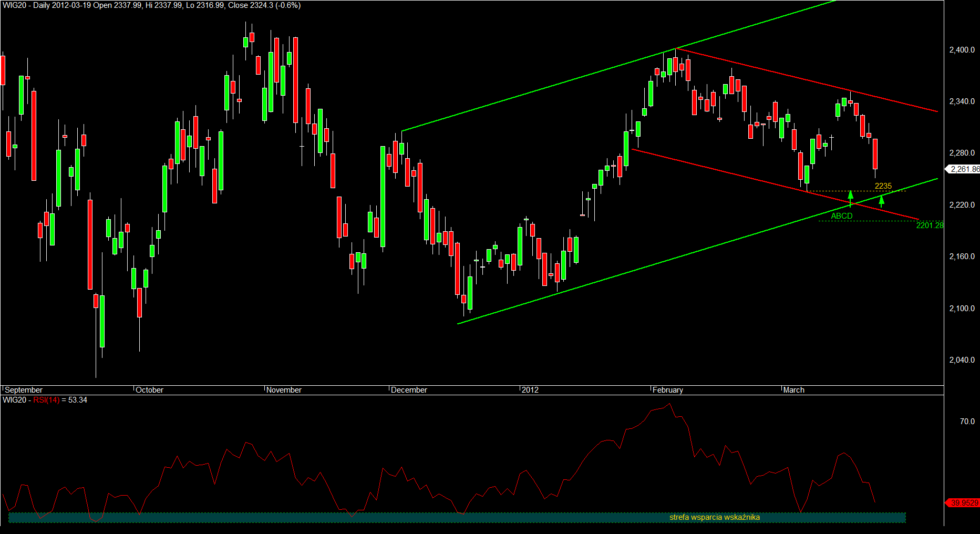Select the March label on time axis
The height and width of the screenshot is (534, 980).
794,390
